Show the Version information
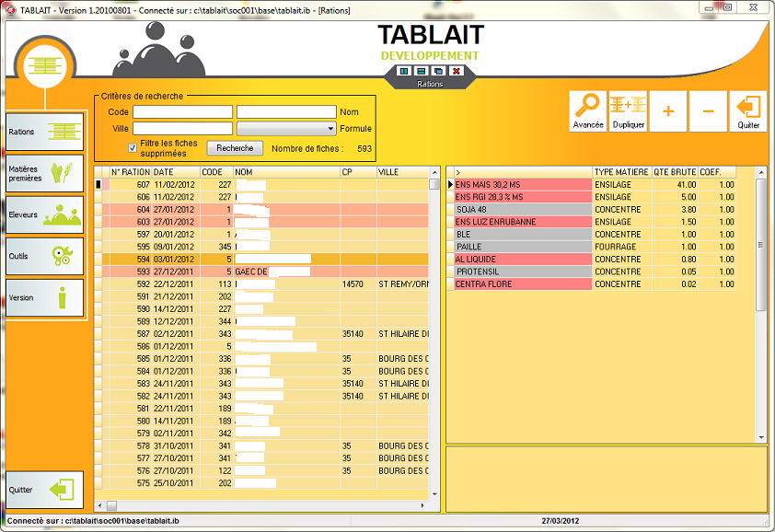The height and width of the screenshot is (532, 775). (45, 297)
